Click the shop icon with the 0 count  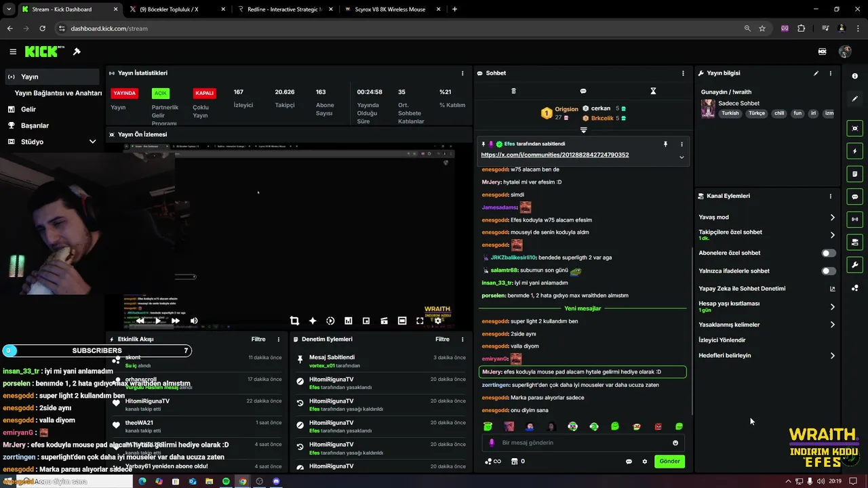click(x=514, y=462)
